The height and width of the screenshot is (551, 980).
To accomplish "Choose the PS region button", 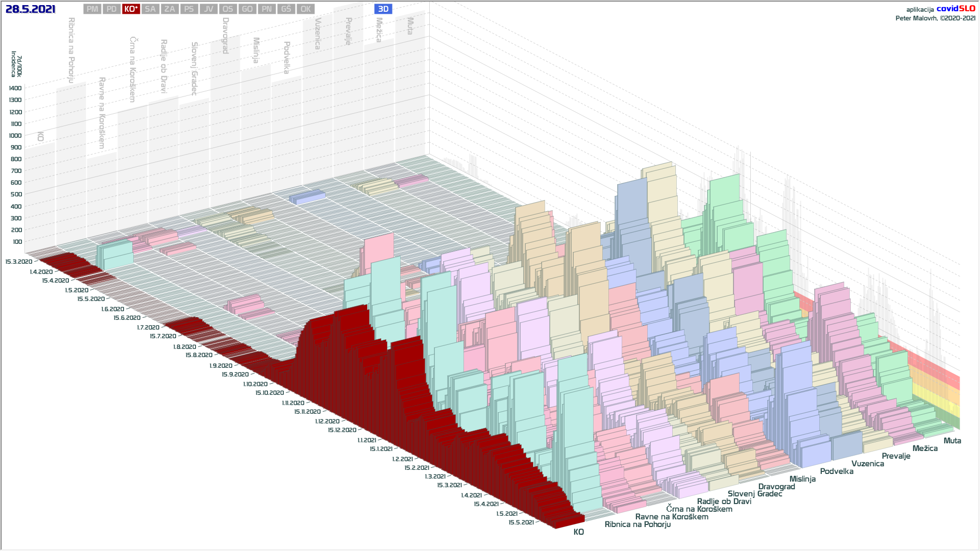I will click(189, 9).
